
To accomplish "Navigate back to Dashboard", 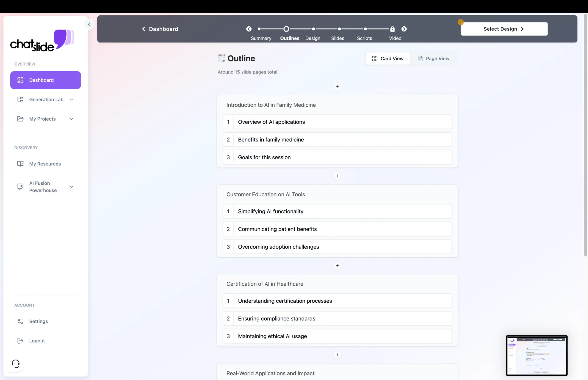I will point(159,29).
